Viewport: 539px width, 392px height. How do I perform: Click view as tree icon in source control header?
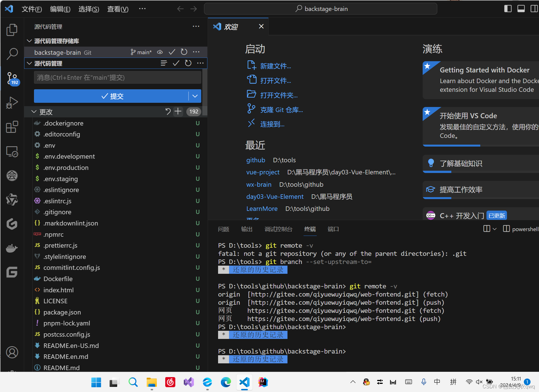[164, 63]
